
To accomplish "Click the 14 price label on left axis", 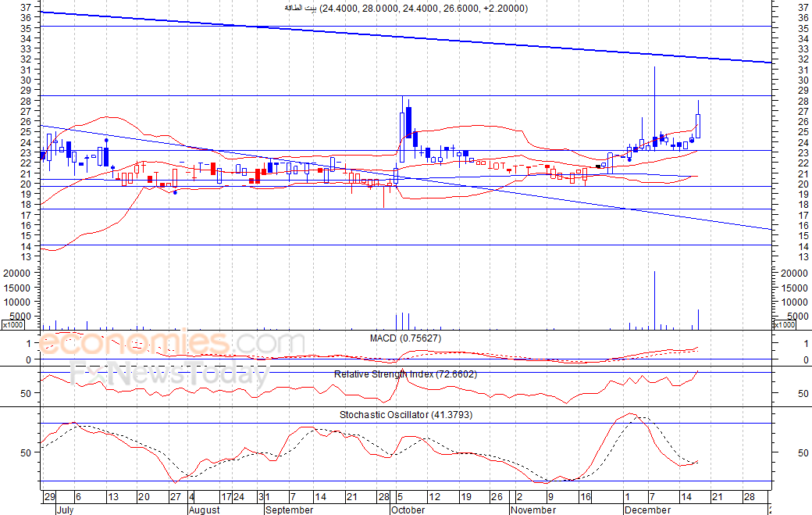I will click(x=27, y=246).
